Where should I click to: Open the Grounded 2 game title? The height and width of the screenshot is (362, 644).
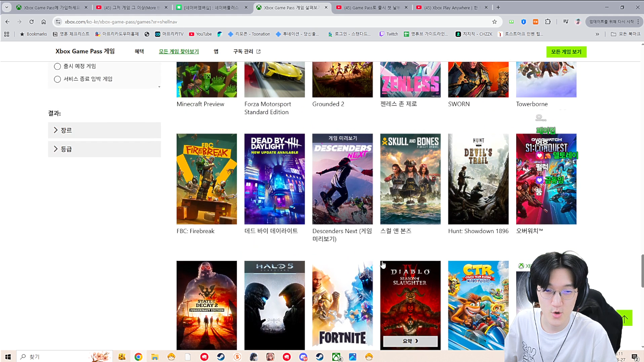pos(328,104)
